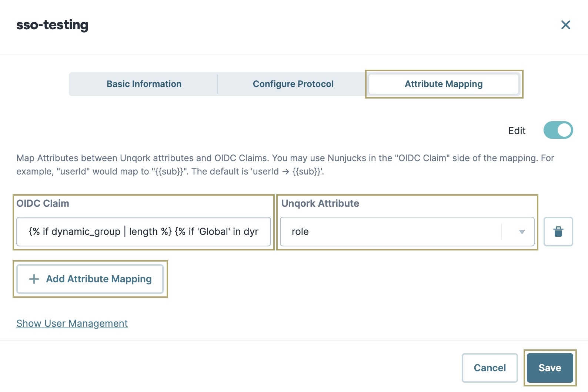588x392 pixels.
Task: Select the 'Map Attributes between Unqork attributes' description text
Action: [285, 165]
